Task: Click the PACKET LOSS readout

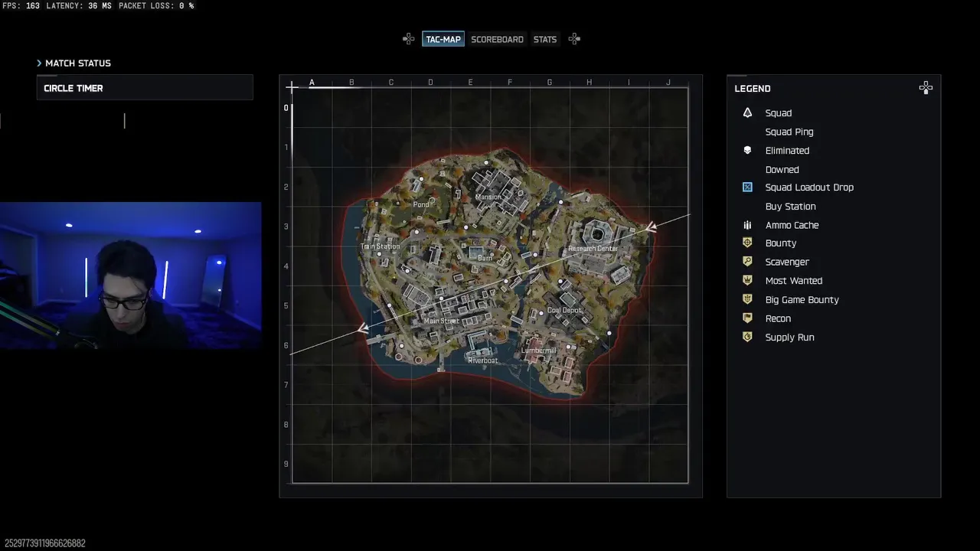Action: point(156,5)
